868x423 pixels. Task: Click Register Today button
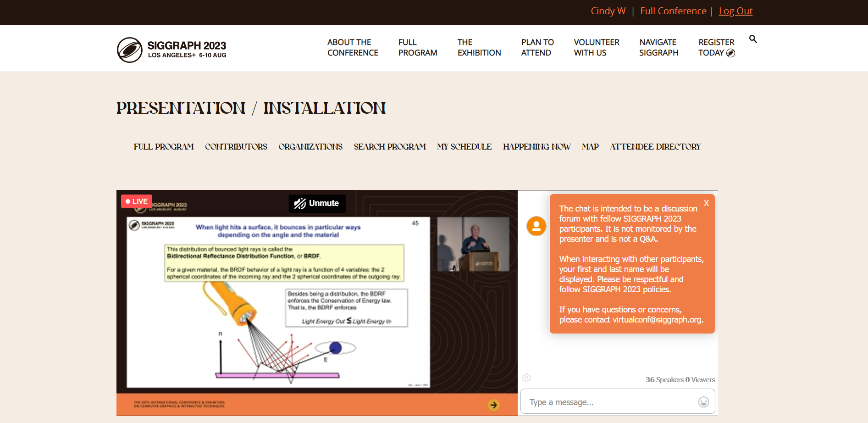tap(716, 48)
